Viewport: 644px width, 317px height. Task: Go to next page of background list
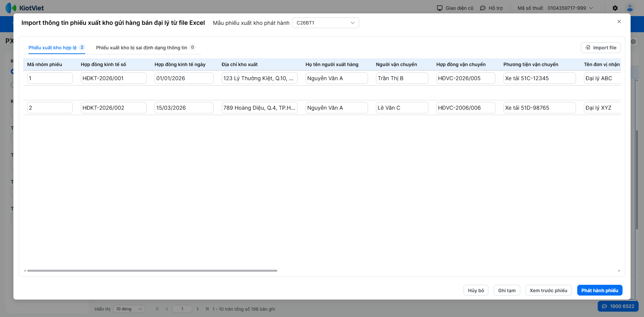pyautogui.click(x=198, y=309)
